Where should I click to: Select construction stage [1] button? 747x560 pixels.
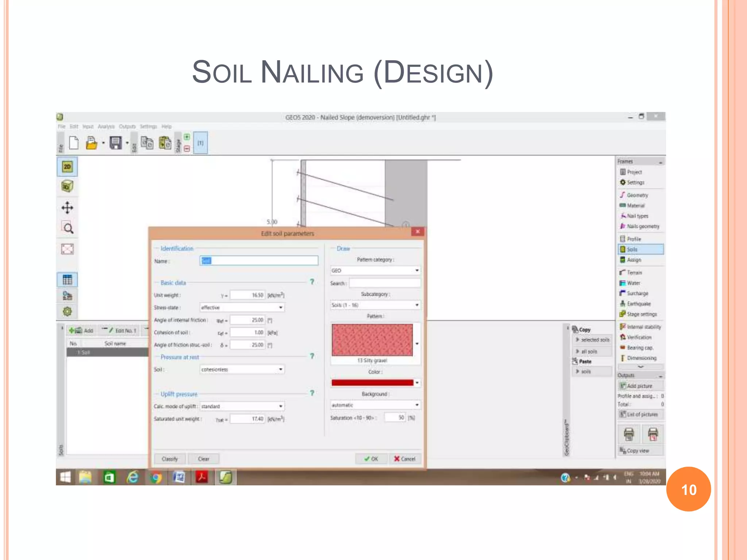200,143
